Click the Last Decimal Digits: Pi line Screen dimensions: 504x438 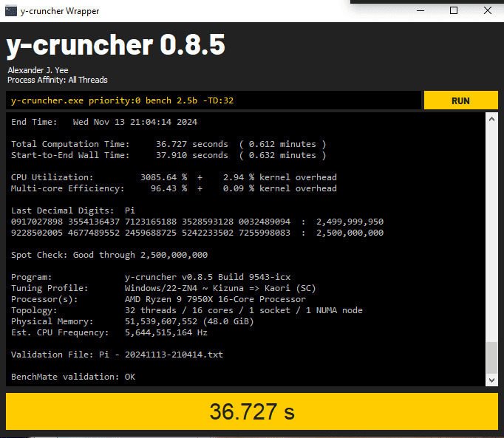[73, 211]
